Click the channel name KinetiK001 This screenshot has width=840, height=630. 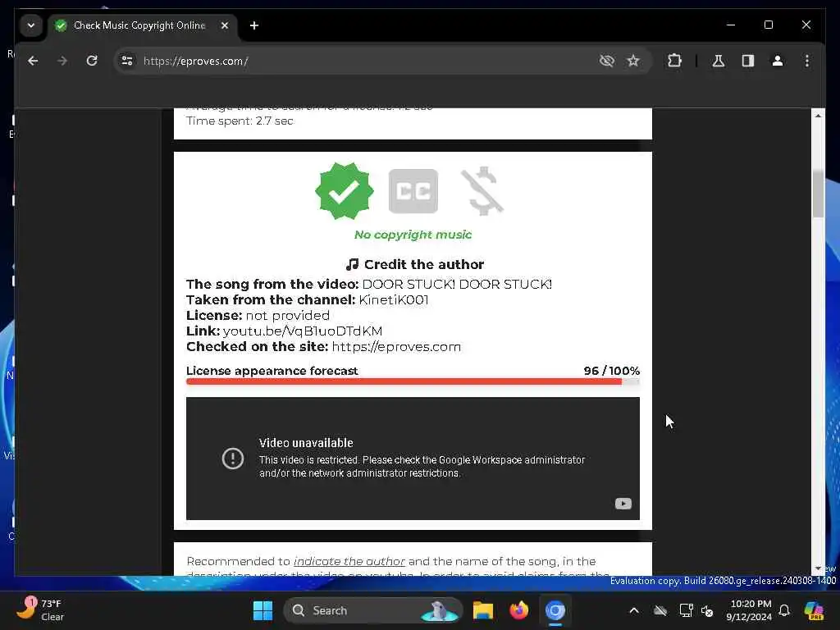pyautogui.click(x=394, y=300)
